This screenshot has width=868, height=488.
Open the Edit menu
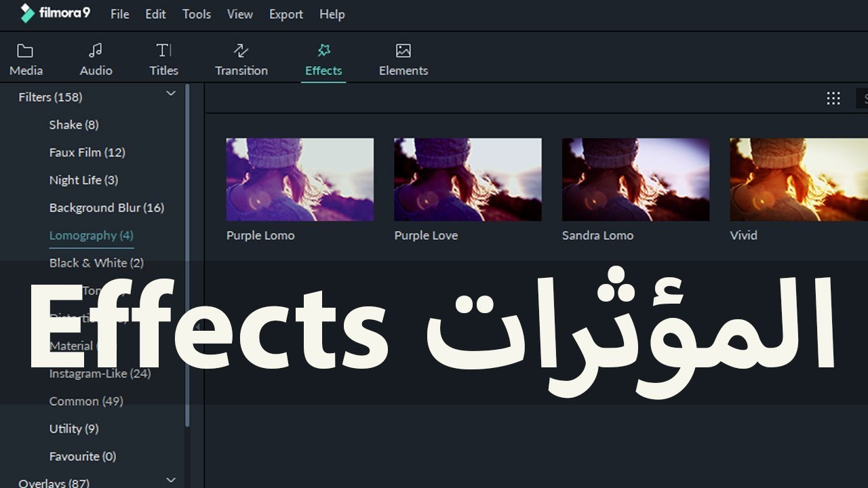(155, 14)
